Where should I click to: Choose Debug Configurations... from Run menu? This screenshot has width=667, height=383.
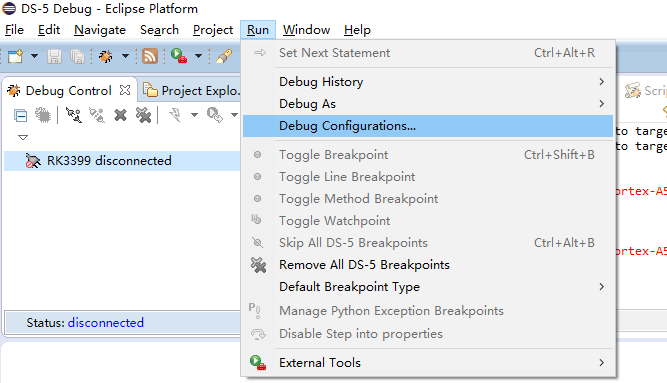[x=428, y=126]
